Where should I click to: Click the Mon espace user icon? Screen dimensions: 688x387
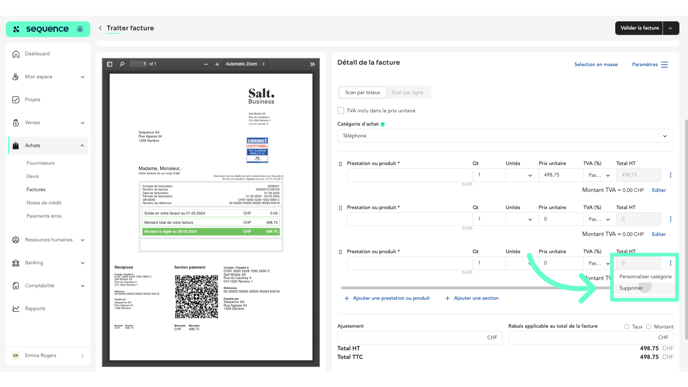(x=16, y=77)
